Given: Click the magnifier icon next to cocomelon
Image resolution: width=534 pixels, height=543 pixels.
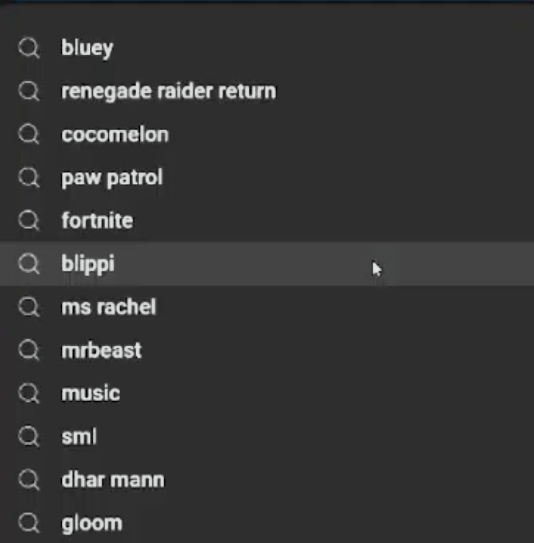Looking at the screenshot, I should coord(29,134).
